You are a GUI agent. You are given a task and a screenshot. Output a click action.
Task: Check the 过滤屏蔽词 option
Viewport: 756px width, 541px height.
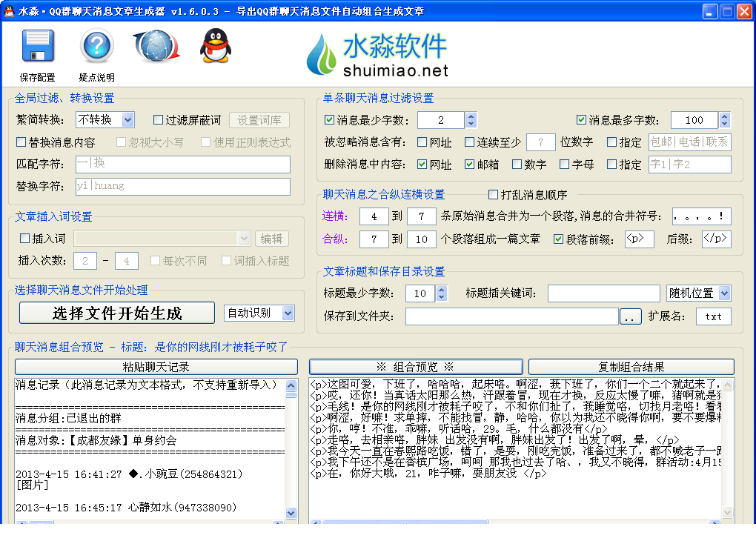(160, 119)
